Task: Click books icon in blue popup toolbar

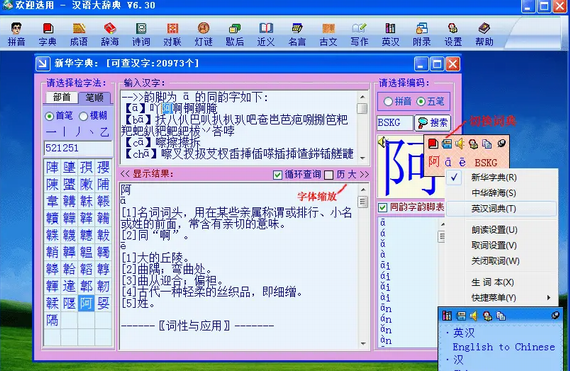Action: point(447,316)
